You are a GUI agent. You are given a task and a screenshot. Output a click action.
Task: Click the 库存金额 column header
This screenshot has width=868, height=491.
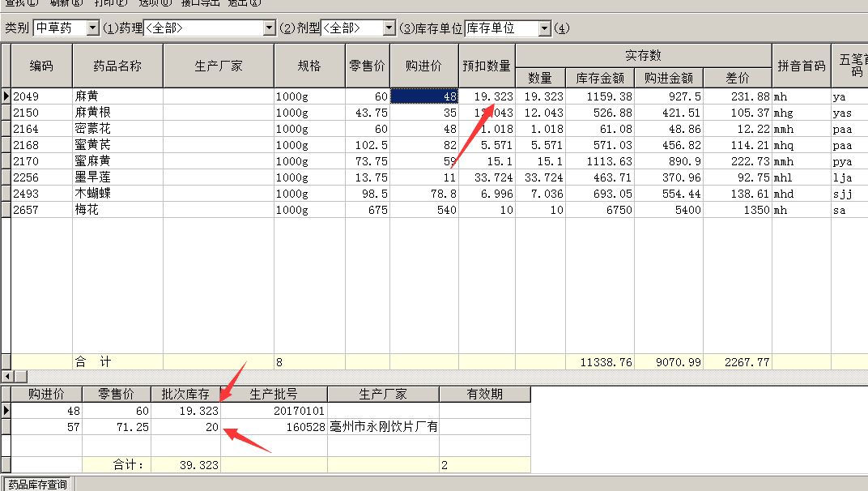pos(600,78)
